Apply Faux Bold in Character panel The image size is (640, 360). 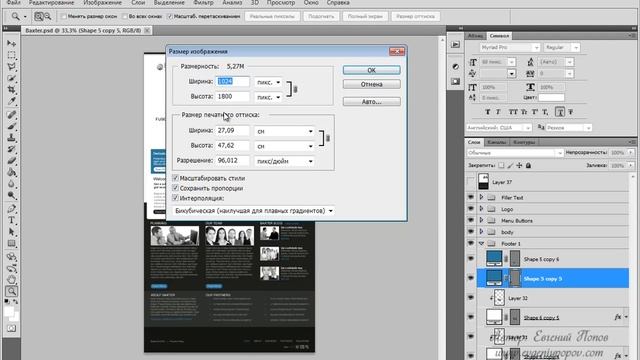[487, 112]
